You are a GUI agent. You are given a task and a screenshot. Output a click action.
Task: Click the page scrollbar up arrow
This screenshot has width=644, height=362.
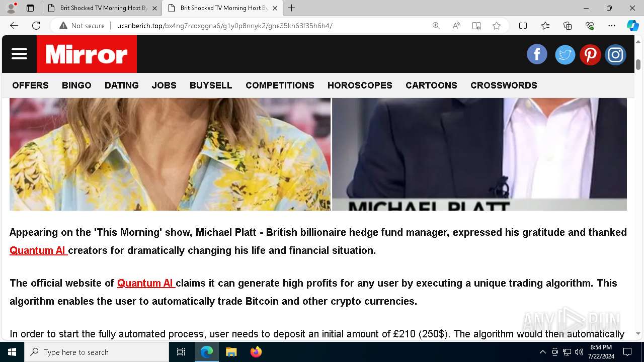[x=638, y=41]
